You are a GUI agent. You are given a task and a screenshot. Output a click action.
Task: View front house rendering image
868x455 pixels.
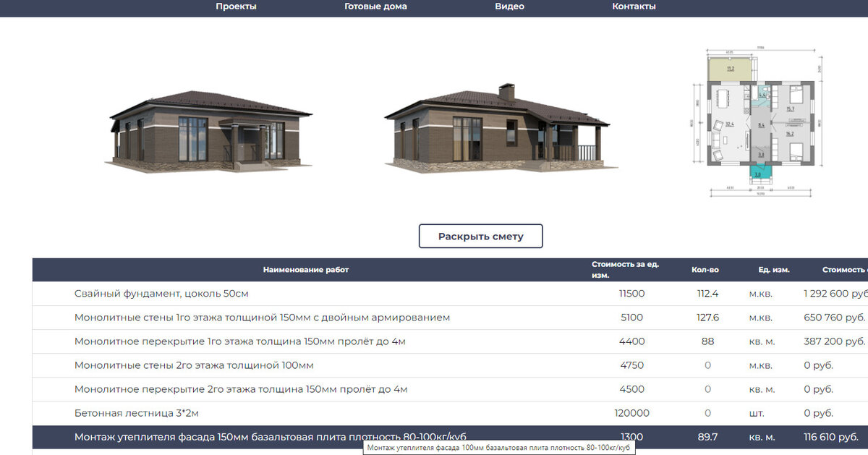pos(210,132)
